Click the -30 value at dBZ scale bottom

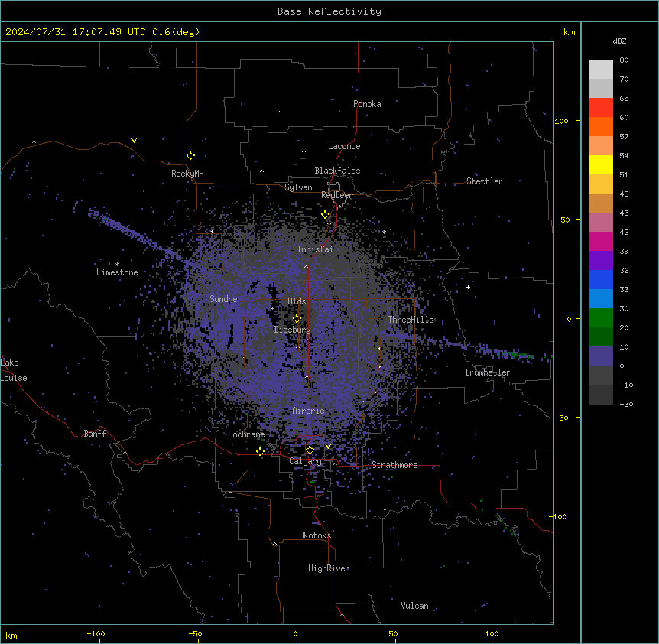click(626, 404)
